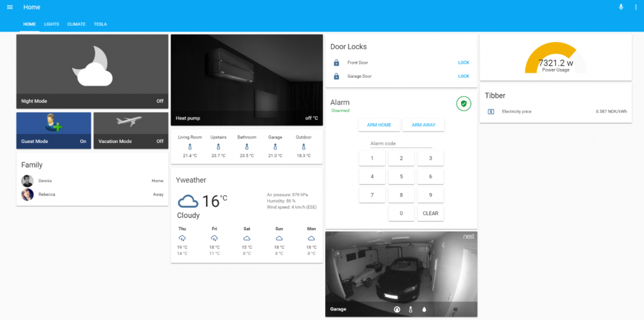
Task: Lock the Garage Door
Action: (463, 76)
